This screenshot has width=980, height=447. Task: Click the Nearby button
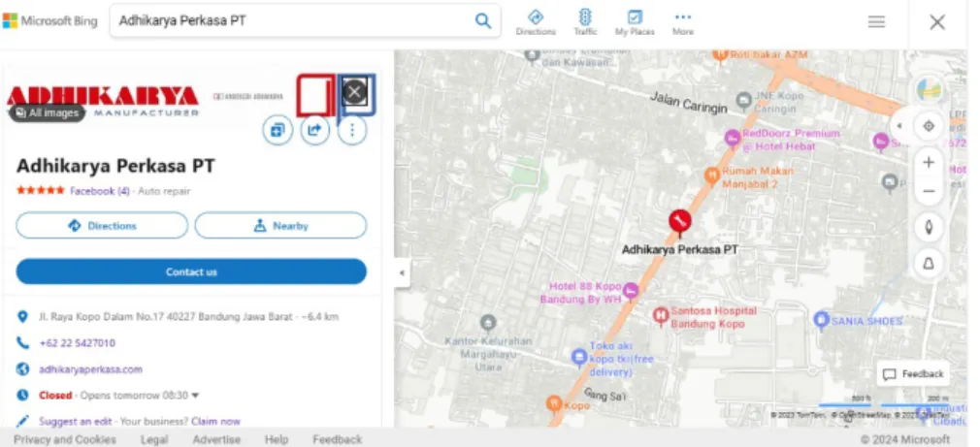[x=280, y=225]
